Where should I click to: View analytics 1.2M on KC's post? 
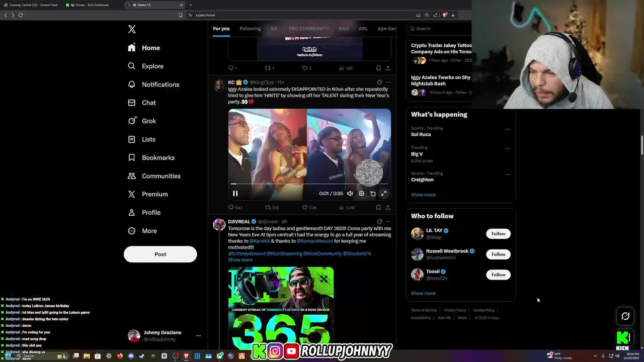tap(347, 207)
